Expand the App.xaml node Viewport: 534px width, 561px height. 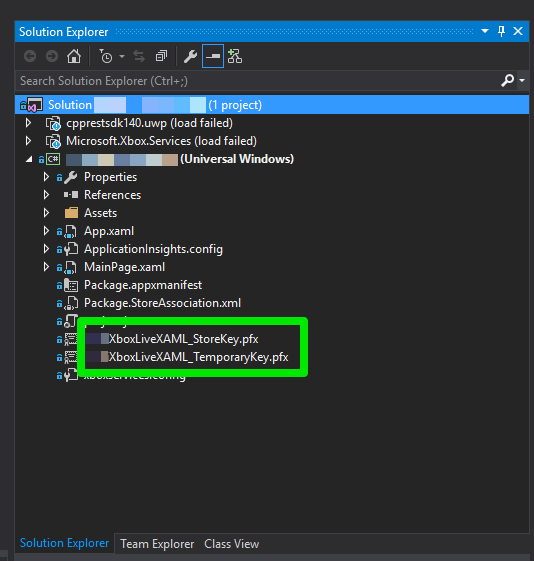click(46, 231)
